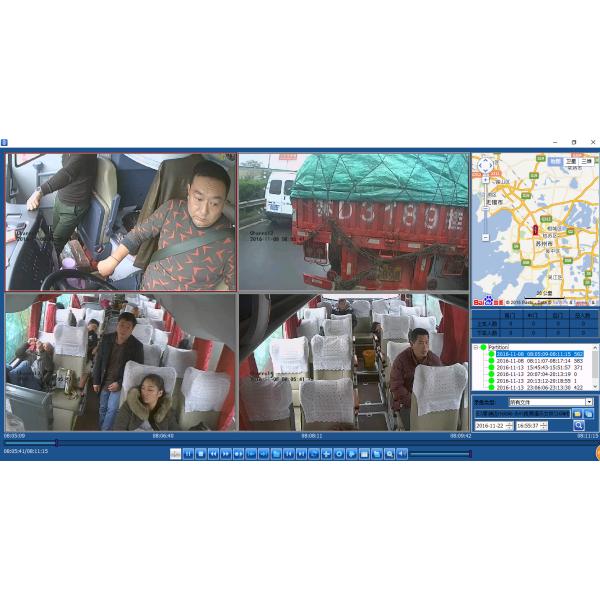Click the map pan direction control
The width and height of the screenshot is (600, 600).
pos(485,167)
